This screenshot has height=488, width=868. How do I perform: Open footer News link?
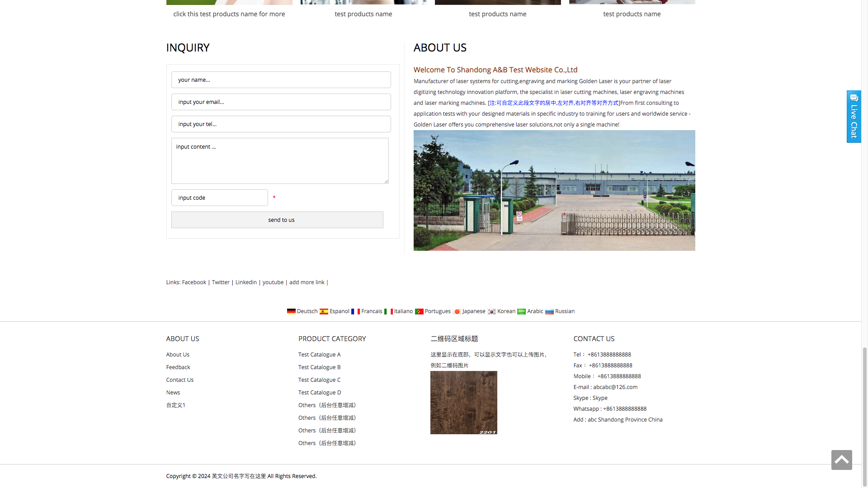click(173, 393)
